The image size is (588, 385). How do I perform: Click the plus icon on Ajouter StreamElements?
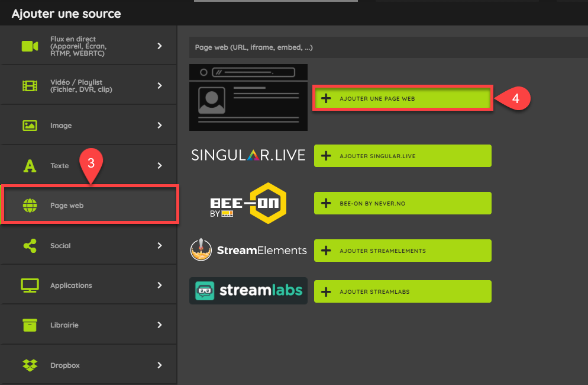[326, 251]
